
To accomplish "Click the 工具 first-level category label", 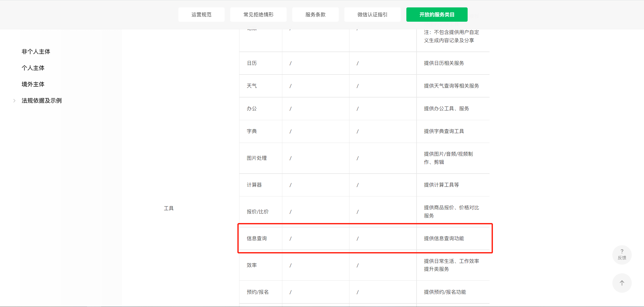I will 169,208.
